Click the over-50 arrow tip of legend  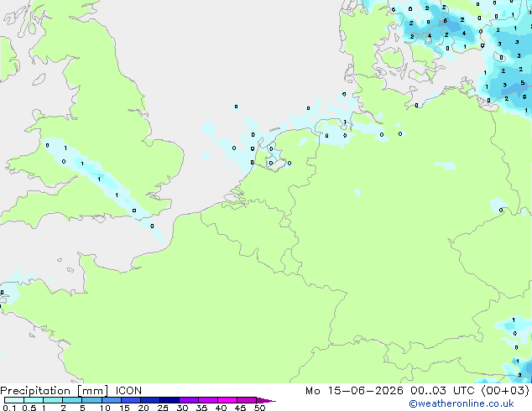click(266, 400)
